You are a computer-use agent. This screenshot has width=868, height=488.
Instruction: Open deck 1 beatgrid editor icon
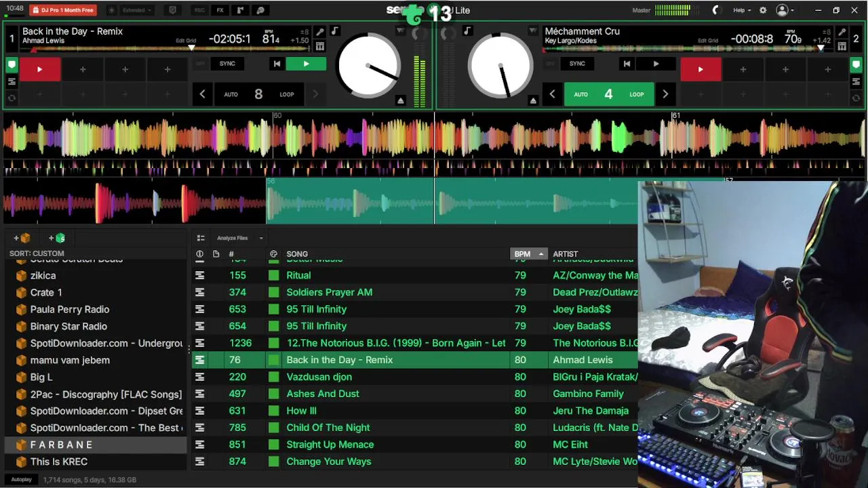[320, 46]
